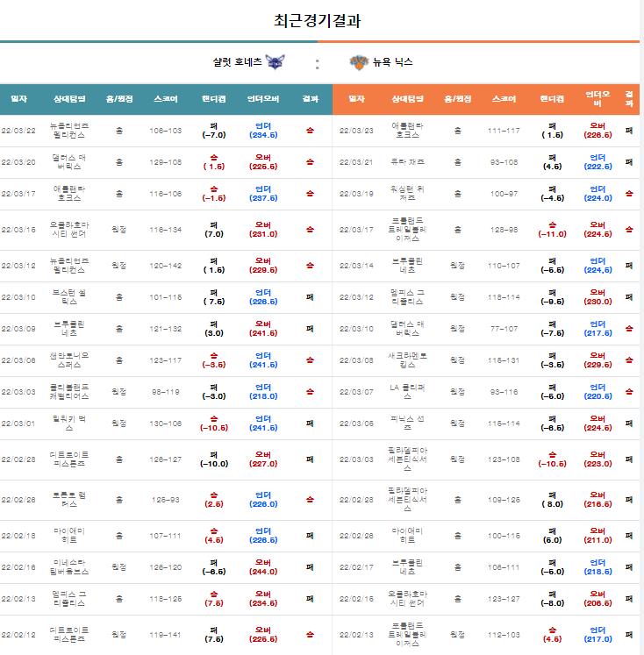The height and width of the screenshot is (655, 644).
Task: Select date 22/03/22 in Hornets table
Action: 18,131
